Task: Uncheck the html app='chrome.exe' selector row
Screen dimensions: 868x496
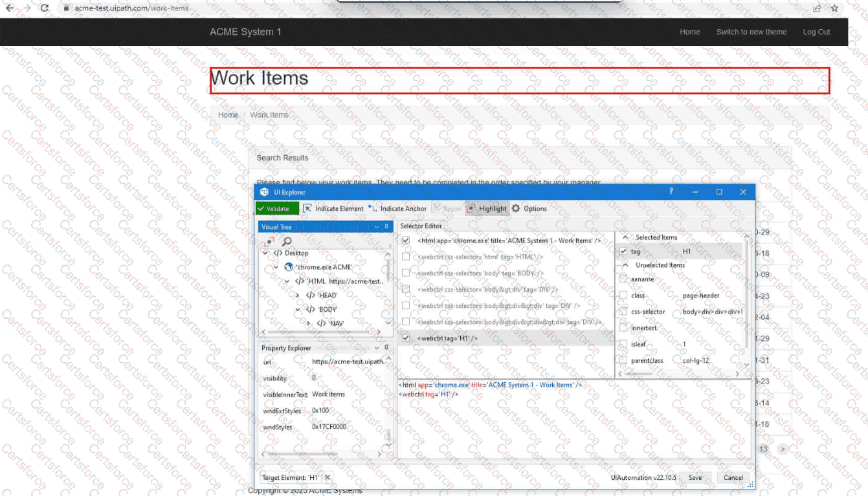Action: pyautogui.click(x=406, y=241)
